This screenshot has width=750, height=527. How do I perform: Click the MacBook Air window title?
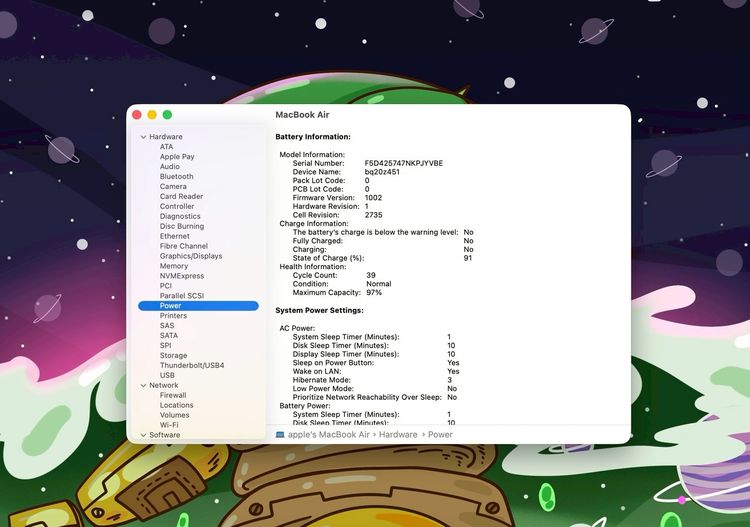302,115
